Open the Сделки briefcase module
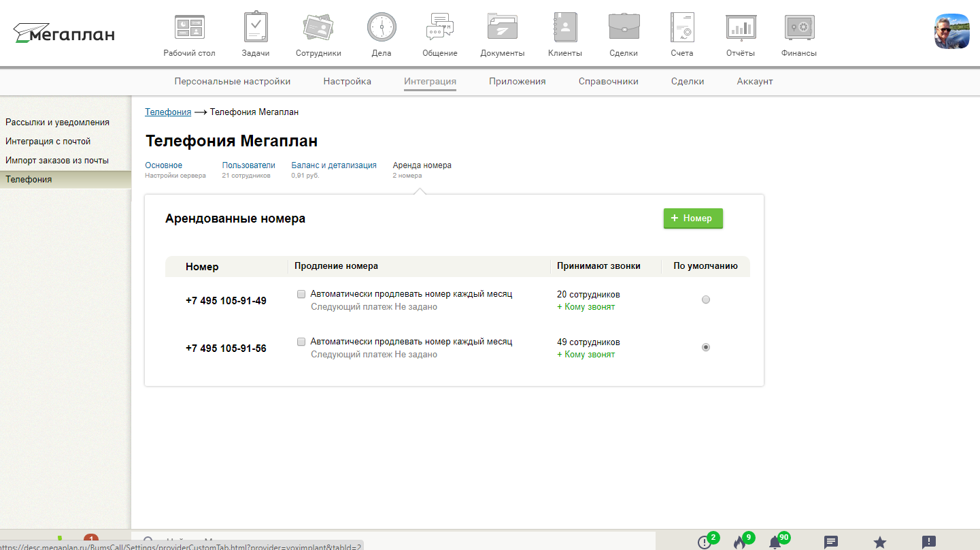 pos(624,27)
